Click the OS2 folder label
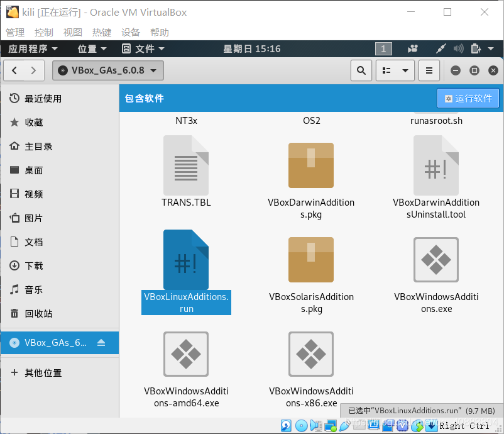 tap(312, 121)
